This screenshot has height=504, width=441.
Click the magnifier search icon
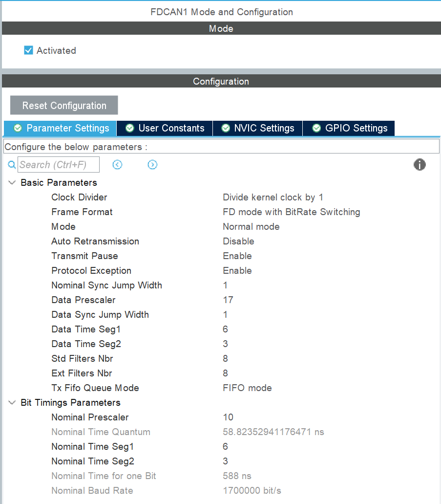[12, 165]
